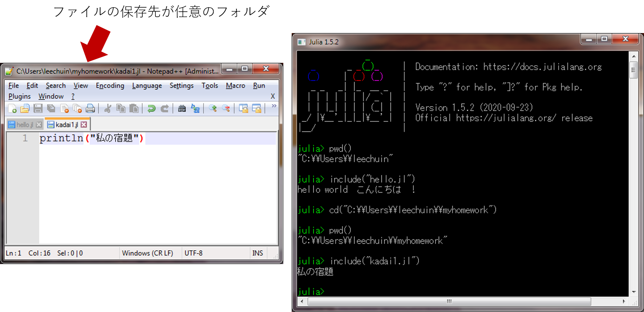Screen dimensions: 644x312
Task: Click the Save All icon
Action: tap(51, 108)
